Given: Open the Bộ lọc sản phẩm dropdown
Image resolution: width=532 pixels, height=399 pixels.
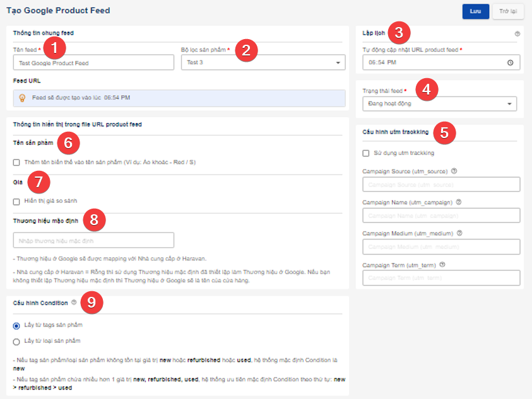Looking at the screenshot, I should pos(263,62).
